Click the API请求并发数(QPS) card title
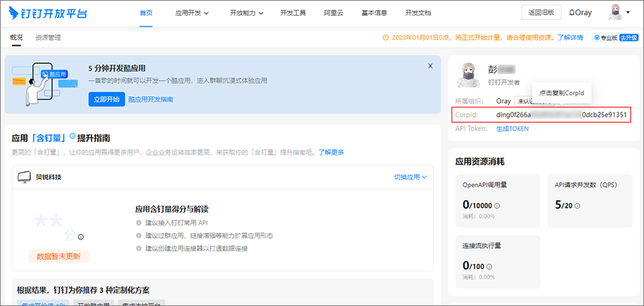The image size is (644, 306). click(586, 185)
